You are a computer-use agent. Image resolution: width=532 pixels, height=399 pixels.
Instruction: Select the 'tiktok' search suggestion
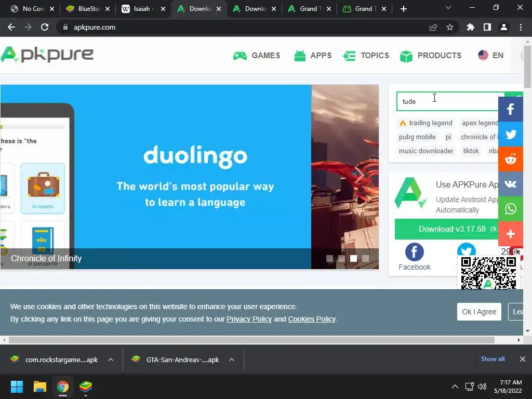[471, 151]
